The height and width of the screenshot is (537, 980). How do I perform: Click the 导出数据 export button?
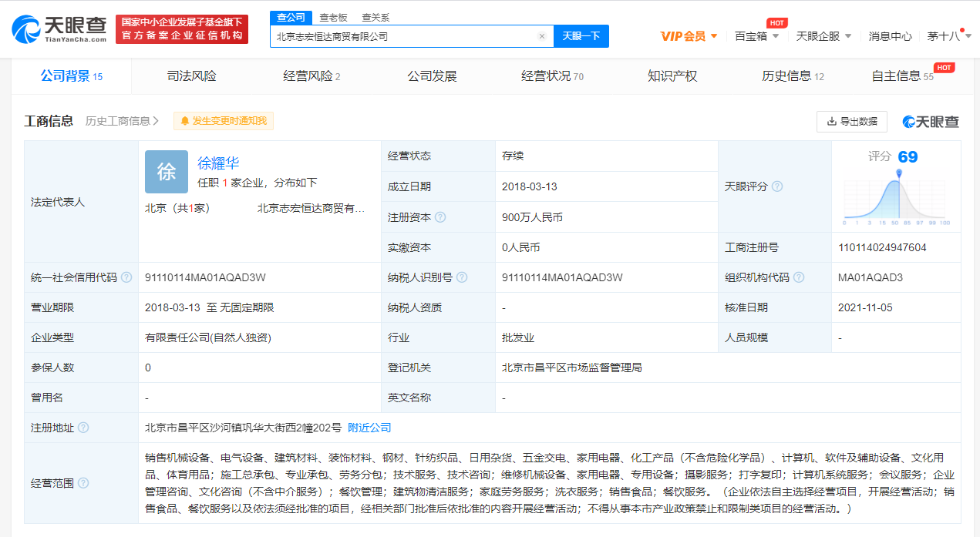tap(852, 122)
